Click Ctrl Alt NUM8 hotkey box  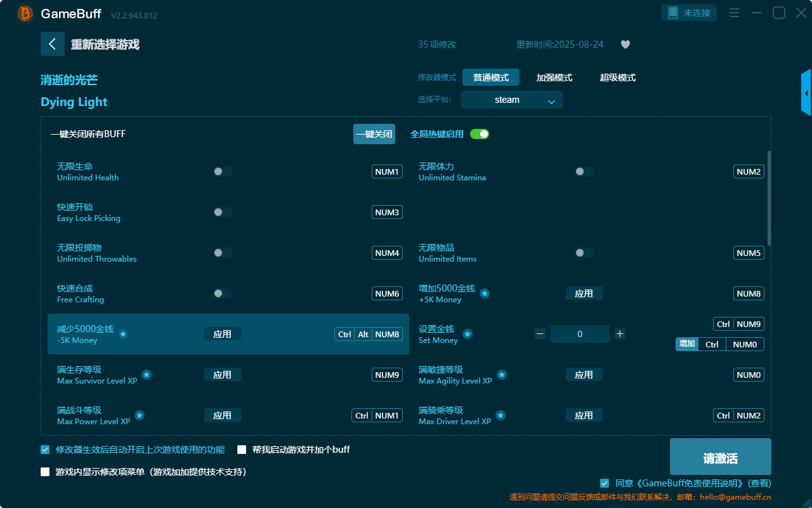tap(369, 334)
